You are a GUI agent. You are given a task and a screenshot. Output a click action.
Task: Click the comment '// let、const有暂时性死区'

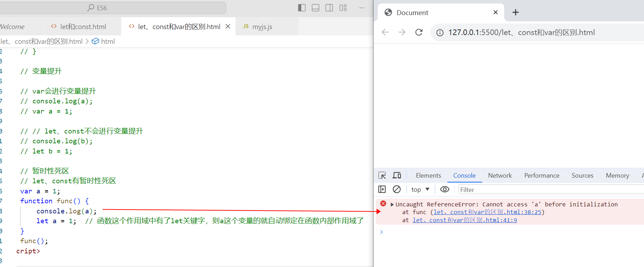tap(68, 181)
